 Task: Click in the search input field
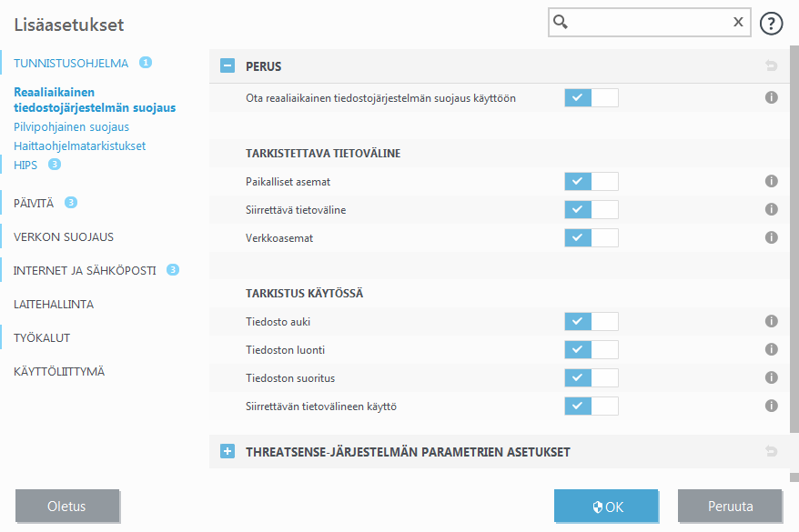pyautogui.click(x=646, y=23)
